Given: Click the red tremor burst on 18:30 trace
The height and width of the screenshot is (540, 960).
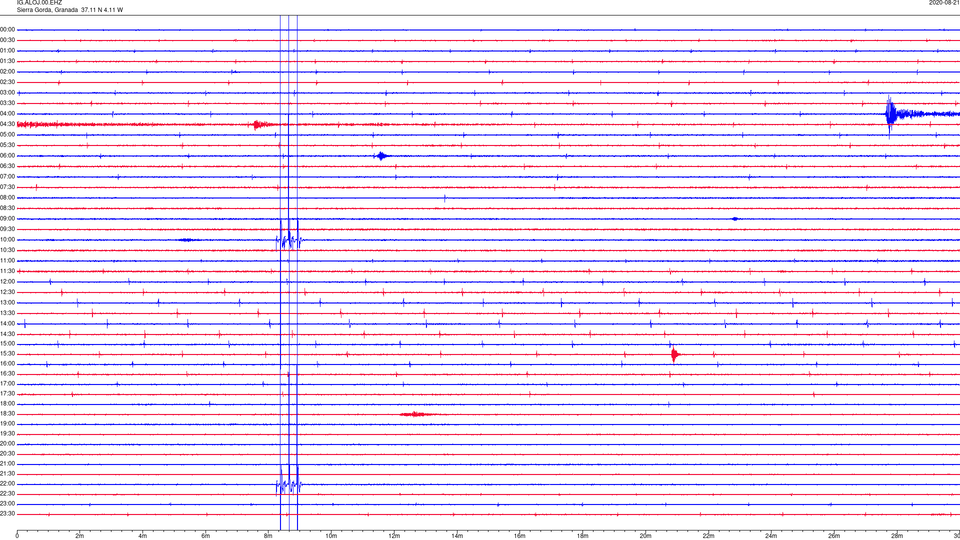Looking at the screenshot, I should [416, 414].
